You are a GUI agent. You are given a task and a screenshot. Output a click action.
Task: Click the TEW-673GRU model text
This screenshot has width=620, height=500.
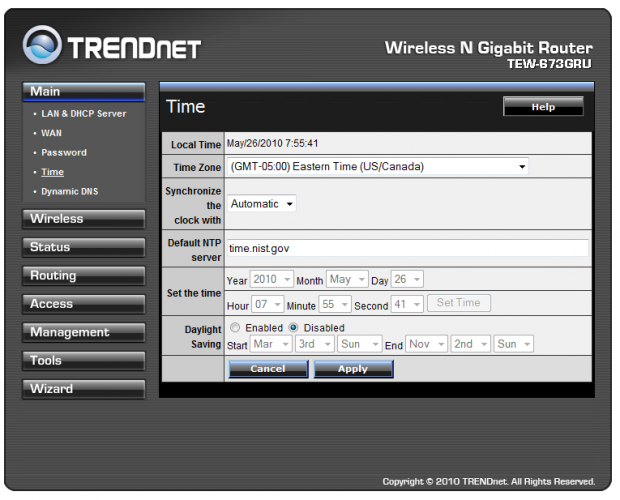(550, 64)
